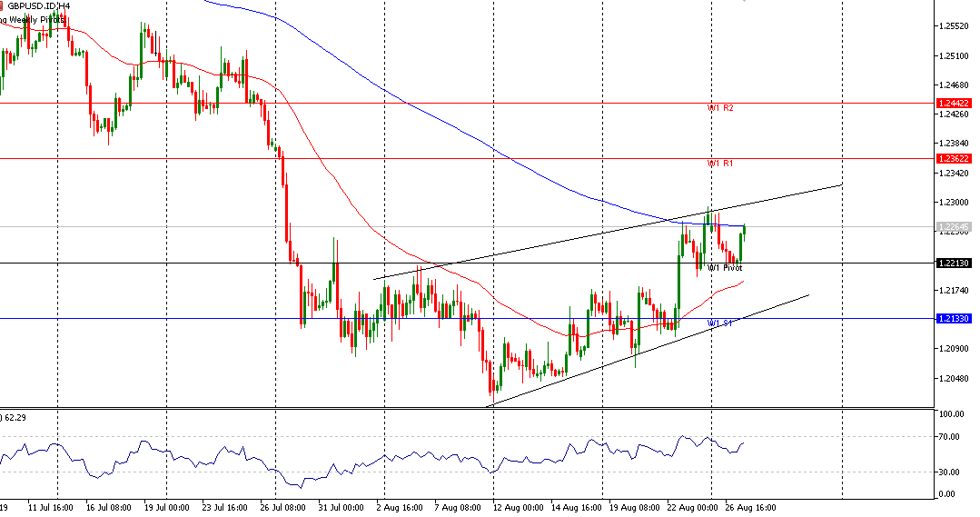
Task: Click the 22 Aug 00:00 time label
Action: 692,508
